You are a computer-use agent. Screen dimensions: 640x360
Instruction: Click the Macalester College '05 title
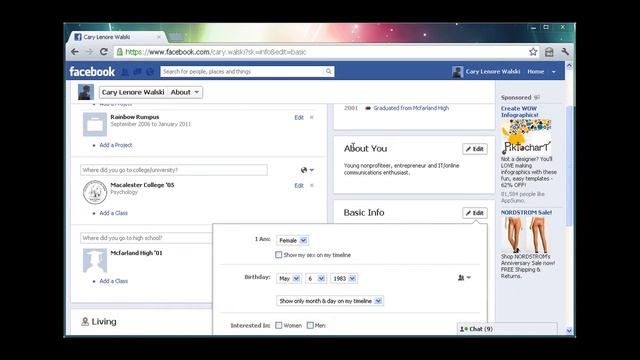(x=142, y=185)
